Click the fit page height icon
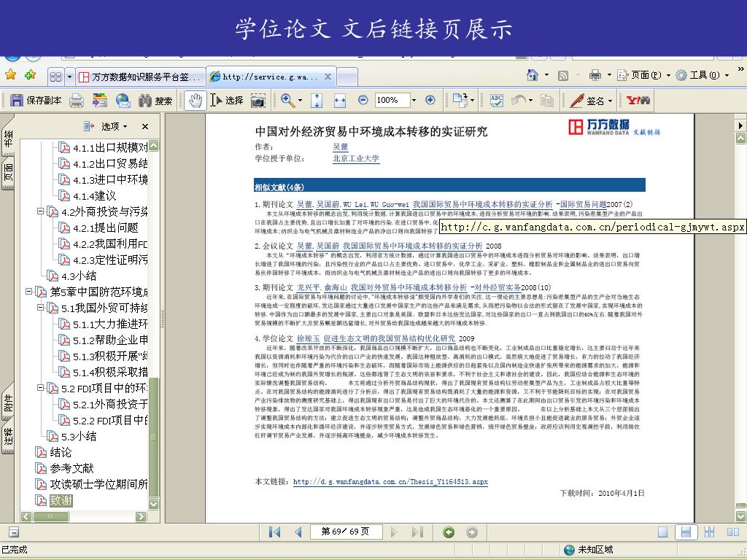Screen dimensions: 747x560 pyautogui.click(x=317, y=100)
